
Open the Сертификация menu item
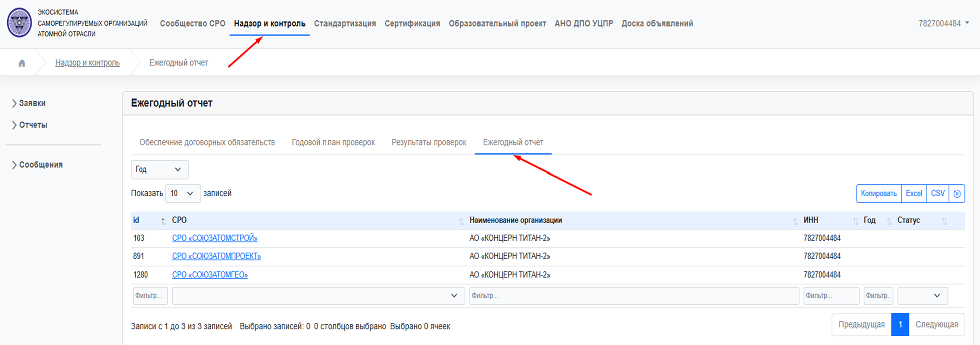point(412,23)
